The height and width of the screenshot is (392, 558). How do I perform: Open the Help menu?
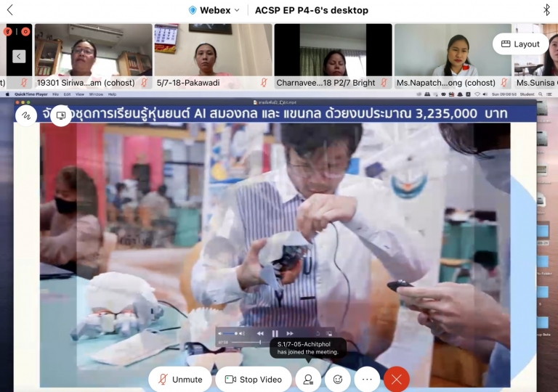(112, 94)
